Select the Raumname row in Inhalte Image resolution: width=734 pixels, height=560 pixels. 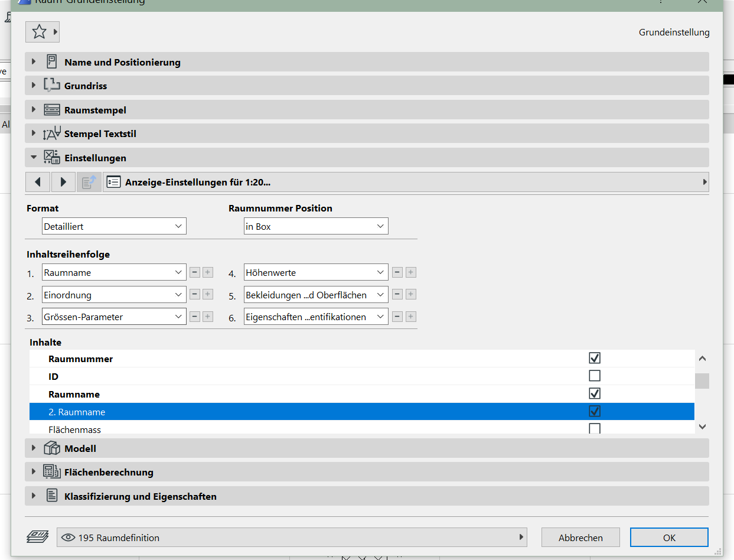(362, 394)
